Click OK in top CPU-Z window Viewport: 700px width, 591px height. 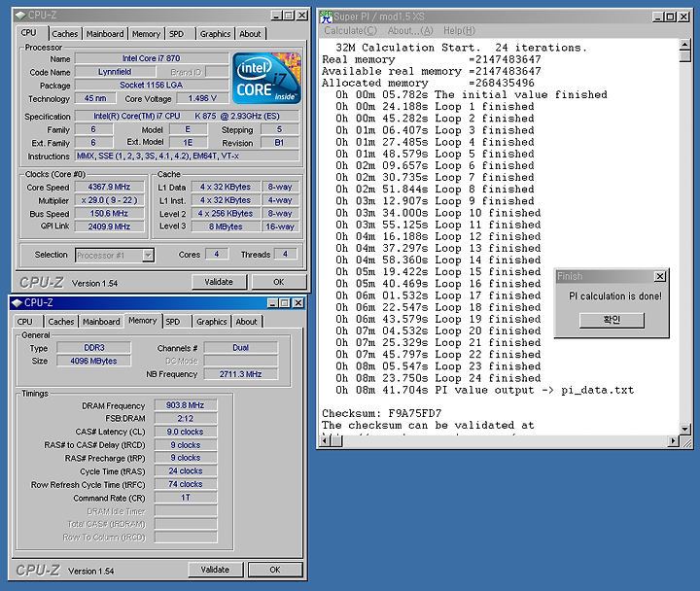pyautogui.click(x=279, y=282)
